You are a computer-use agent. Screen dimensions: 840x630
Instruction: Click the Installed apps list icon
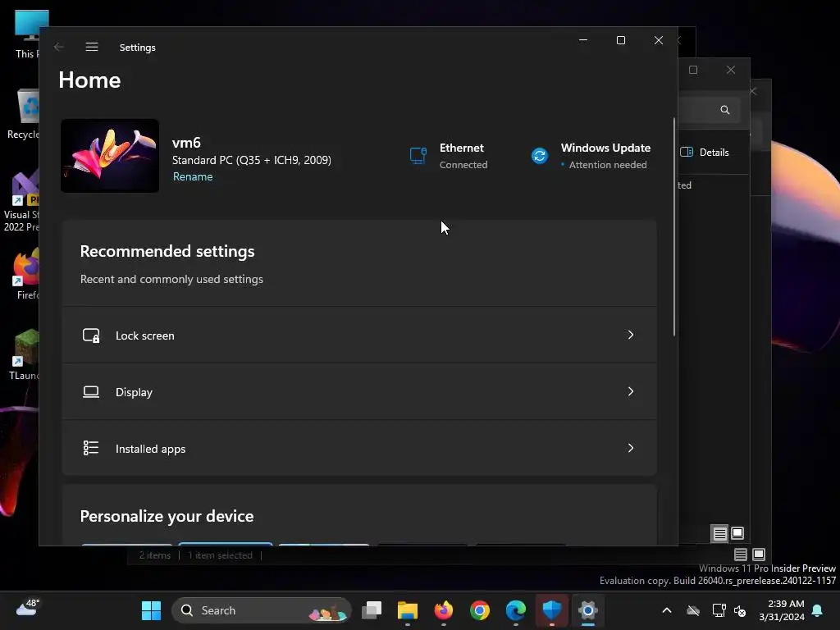[x=91, y=448]
